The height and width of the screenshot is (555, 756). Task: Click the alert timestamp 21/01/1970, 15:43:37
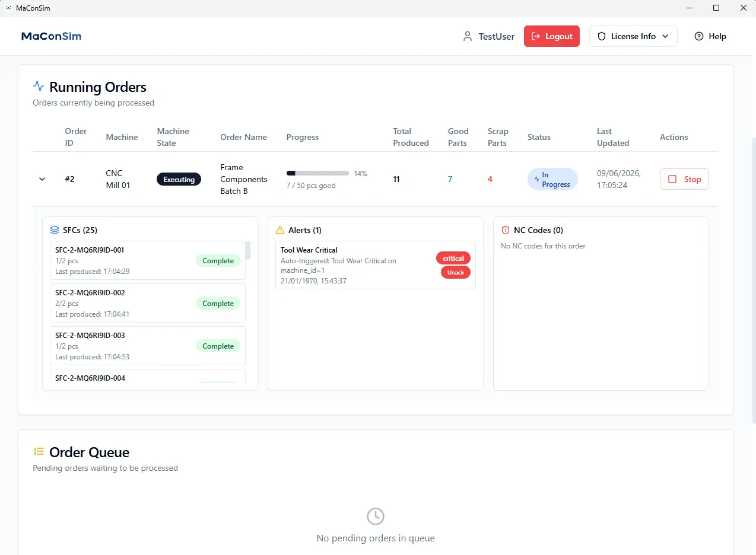point(313,280)
